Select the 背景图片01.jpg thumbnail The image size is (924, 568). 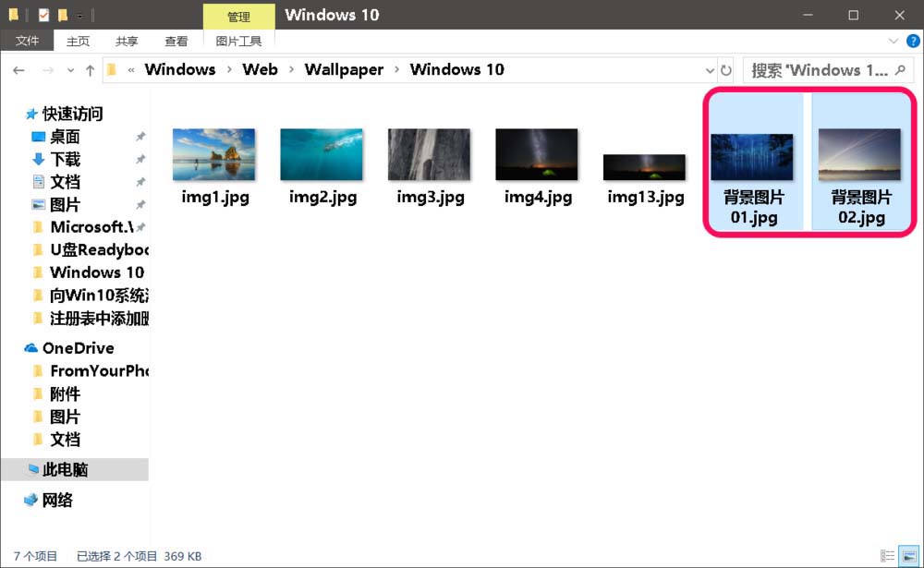(752, 157)
